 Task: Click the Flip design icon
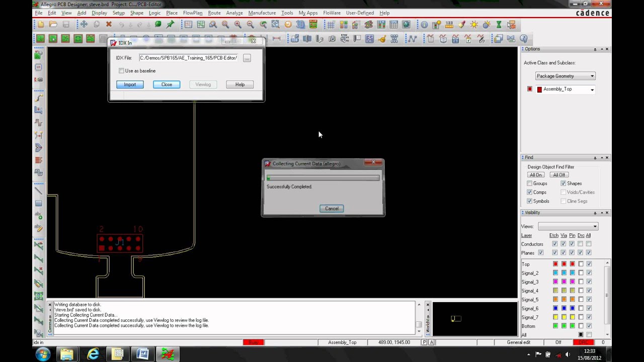coord(313,24)
